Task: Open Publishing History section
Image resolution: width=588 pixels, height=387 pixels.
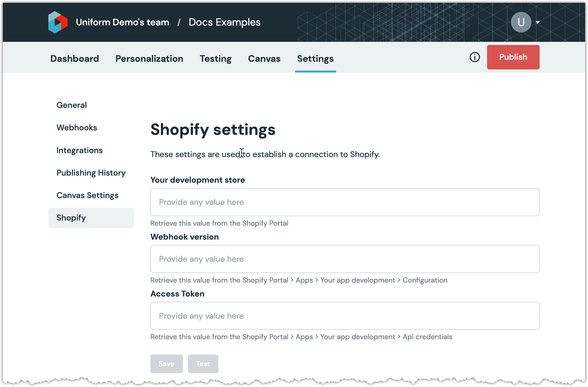Action: (91, 173)
